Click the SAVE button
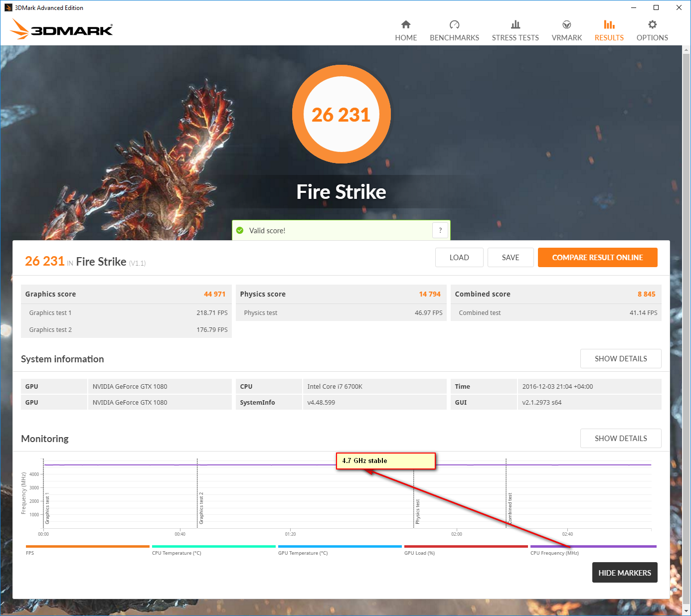The image size is (691, 616). coord(511,258)
